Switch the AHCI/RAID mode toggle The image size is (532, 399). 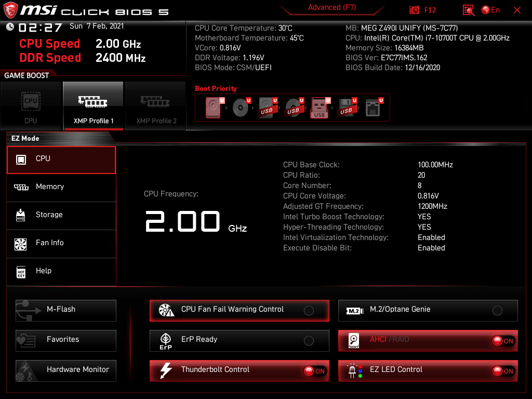[x=503, y=341]
